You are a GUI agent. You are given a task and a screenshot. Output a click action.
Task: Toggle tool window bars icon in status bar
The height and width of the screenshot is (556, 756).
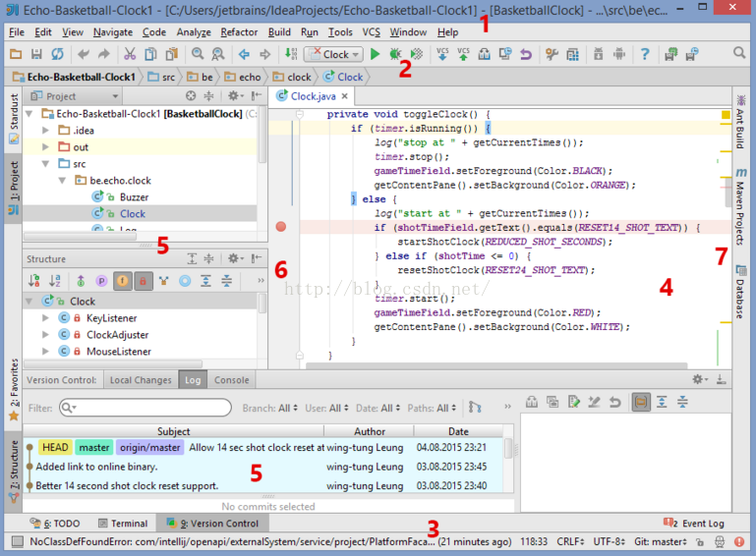18,541
